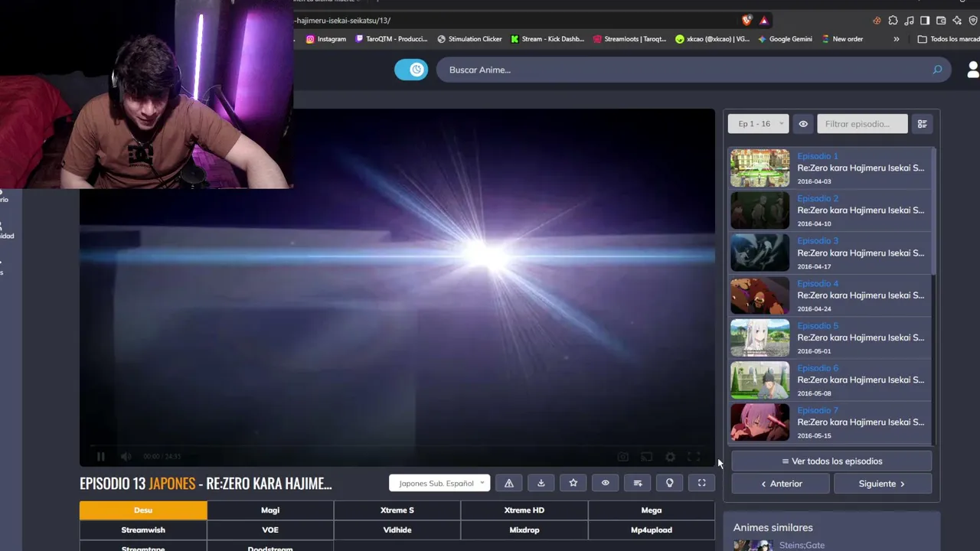Screen dimensions: 980x551
Task: Select the Xtreme S server tab
Action: [397, 510]
